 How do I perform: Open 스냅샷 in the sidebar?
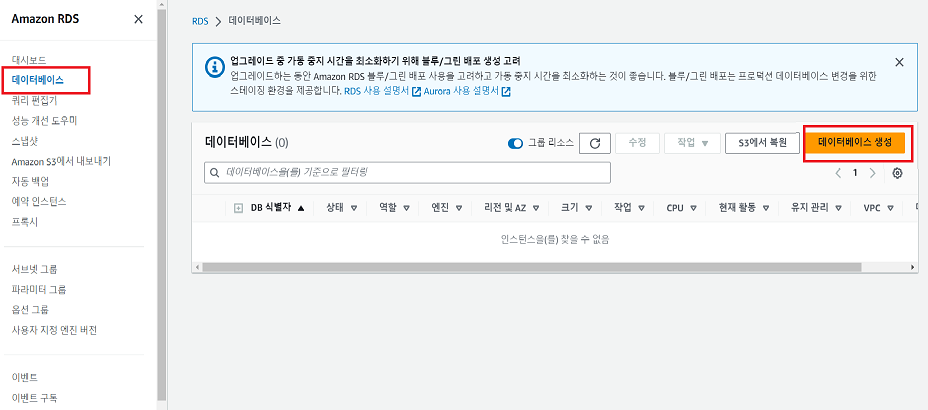pos(25,141)
